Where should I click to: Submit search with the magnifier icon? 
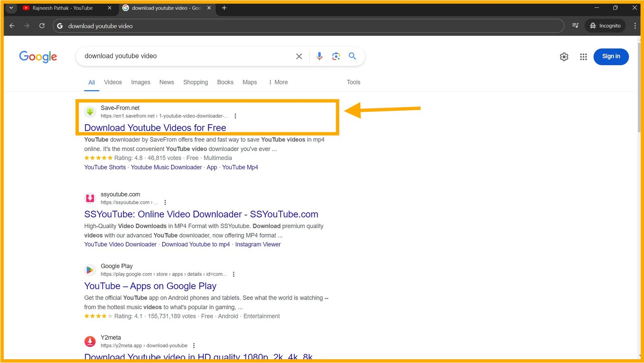352,56
